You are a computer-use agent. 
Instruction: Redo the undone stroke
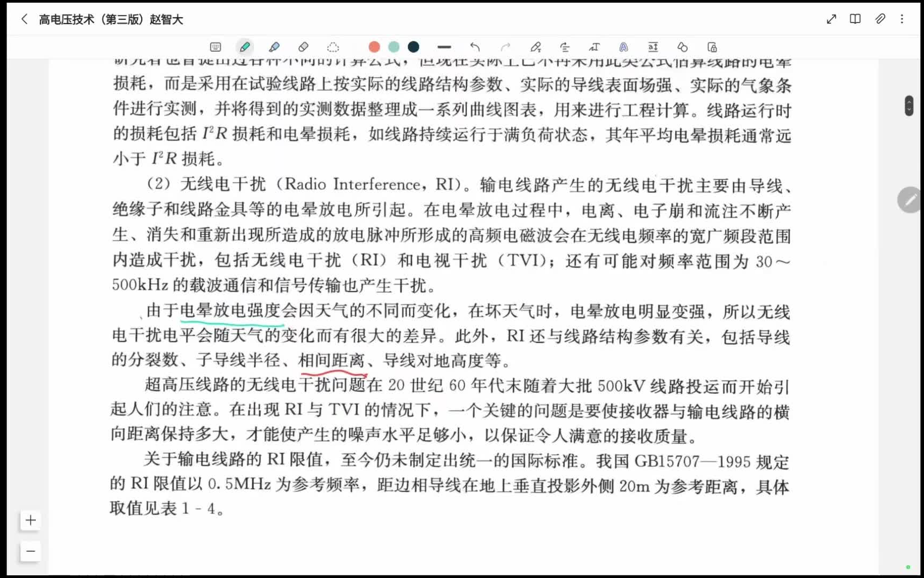tap(505, 47)
